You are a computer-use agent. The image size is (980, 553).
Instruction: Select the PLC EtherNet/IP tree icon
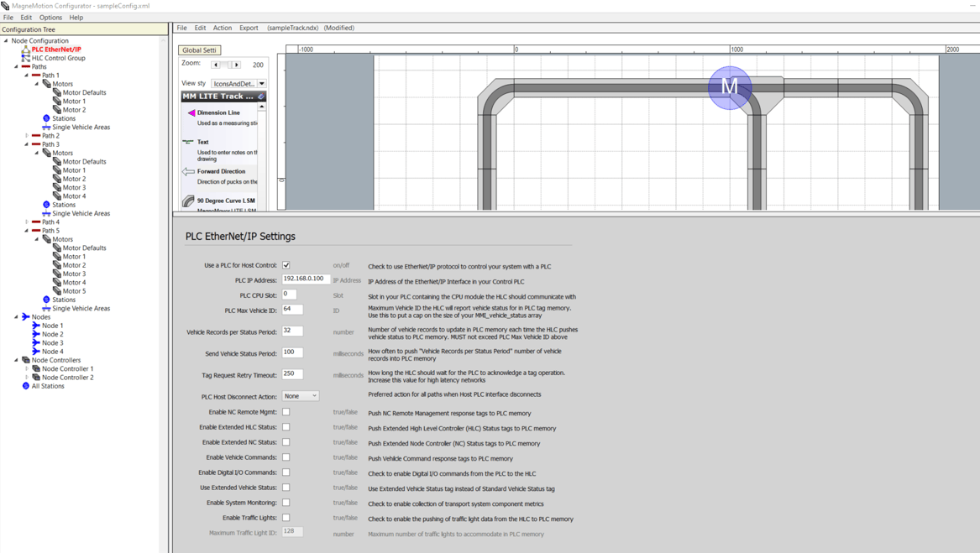tap(26, 50)
